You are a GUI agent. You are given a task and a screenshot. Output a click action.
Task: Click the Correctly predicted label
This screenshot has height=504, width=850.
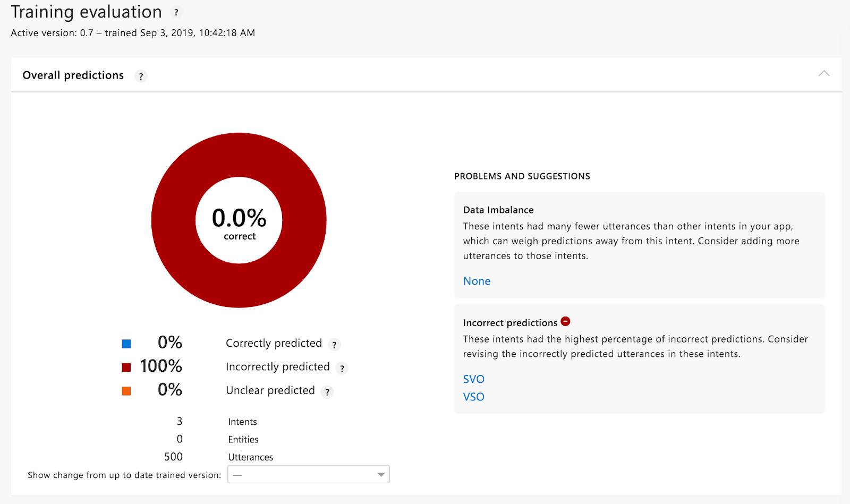pos(274,344)
